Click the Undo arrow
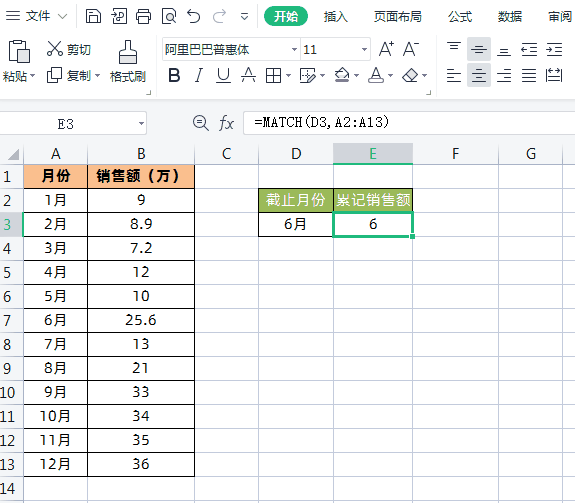 (193, 16)
